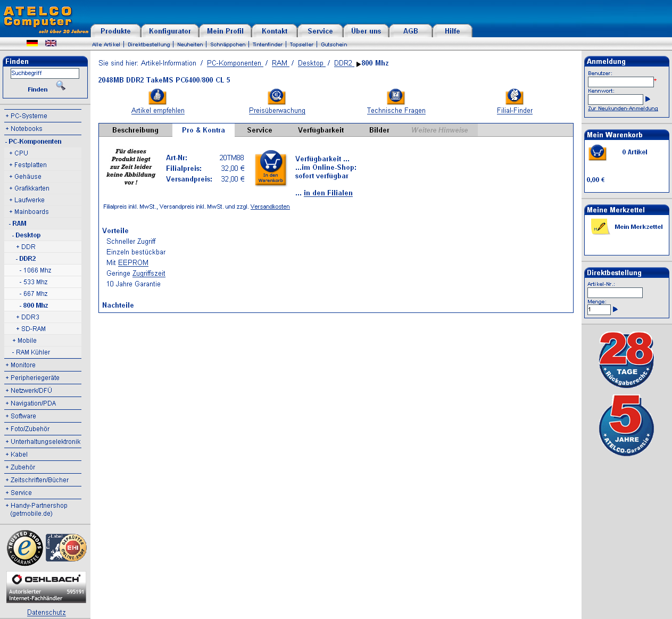Click the 5 Jahre Atelco-Garantie badge
The height and width of the screenshot is (619, 672).
tap(626, 425)
